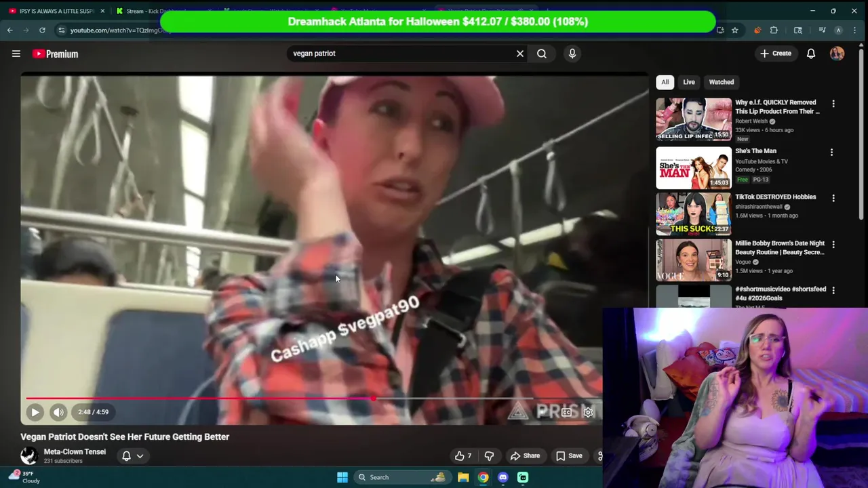The image size is (868, 488).
Task: Click the progress bar scrubber dot
Action: point(374,399)
